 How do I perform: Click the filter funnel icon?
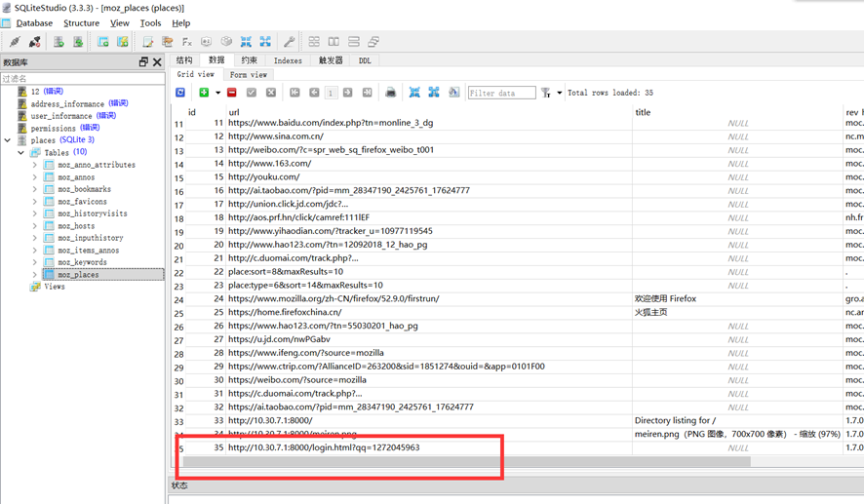(546, 93)
